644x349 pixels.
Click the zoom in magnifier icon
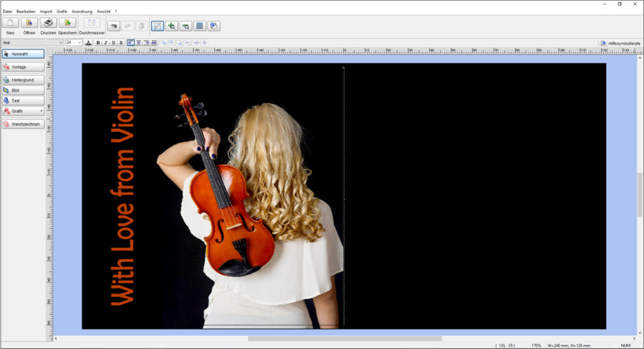point(171,26)
